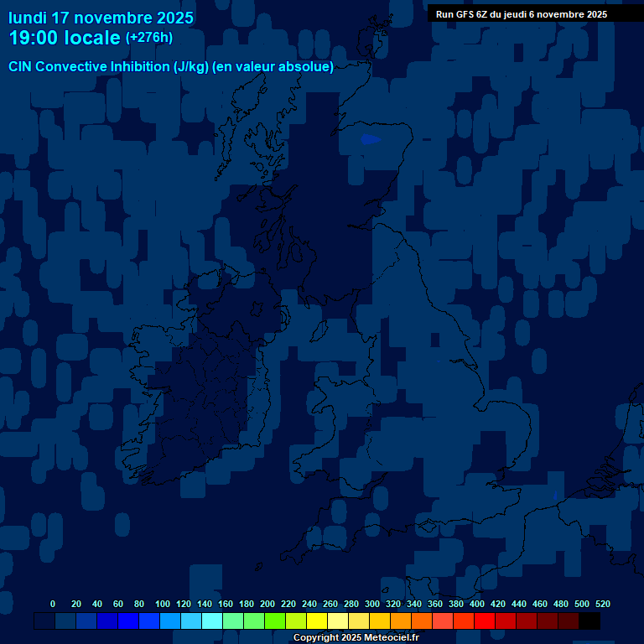Click the aqua-green swatch between 160 and 180
The height and width of the screenshot is (644, 644).
(x=233, y=621)
